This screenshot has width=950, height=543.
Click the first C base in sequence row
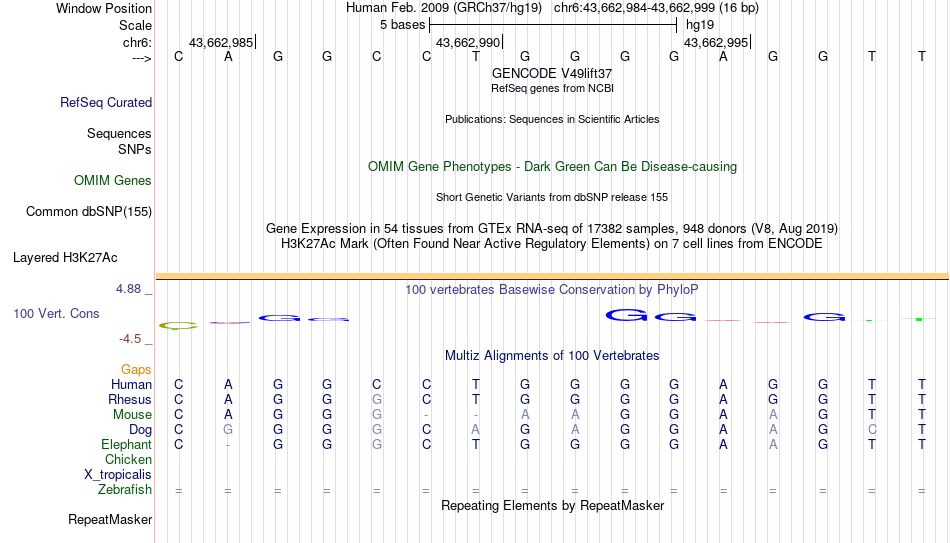(x=179, y=56)
